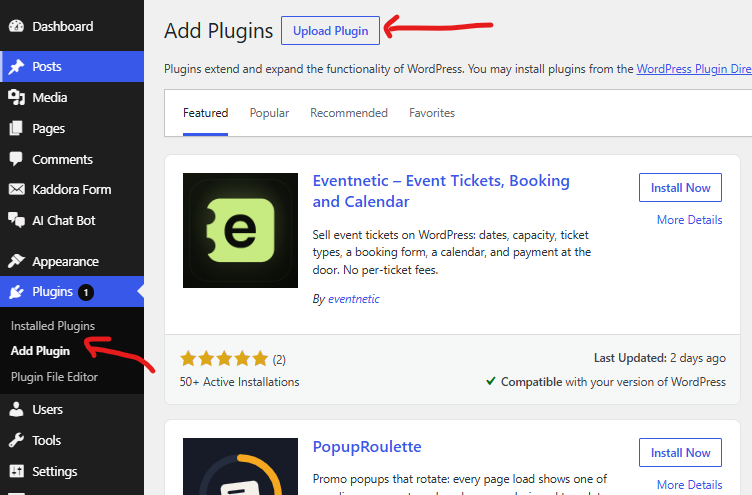Open Pages menu item
The width and height of the screenshot is (752, 495).
coord(72,128)
